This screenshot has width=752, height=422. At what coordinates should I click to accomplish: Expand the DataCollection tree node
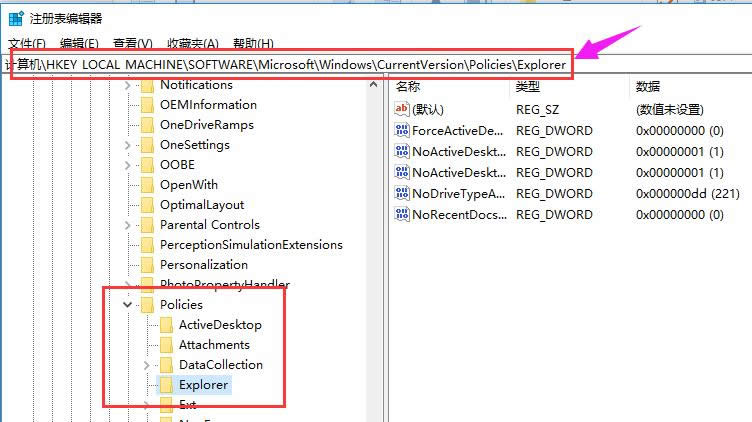point(147,365)
